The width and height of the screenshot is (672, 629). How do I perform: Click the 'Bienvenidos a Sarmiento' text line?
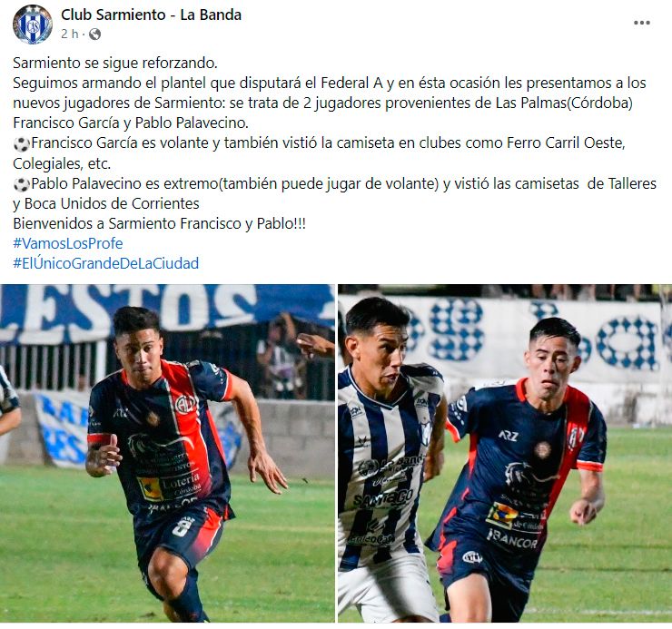coord(159,223)
